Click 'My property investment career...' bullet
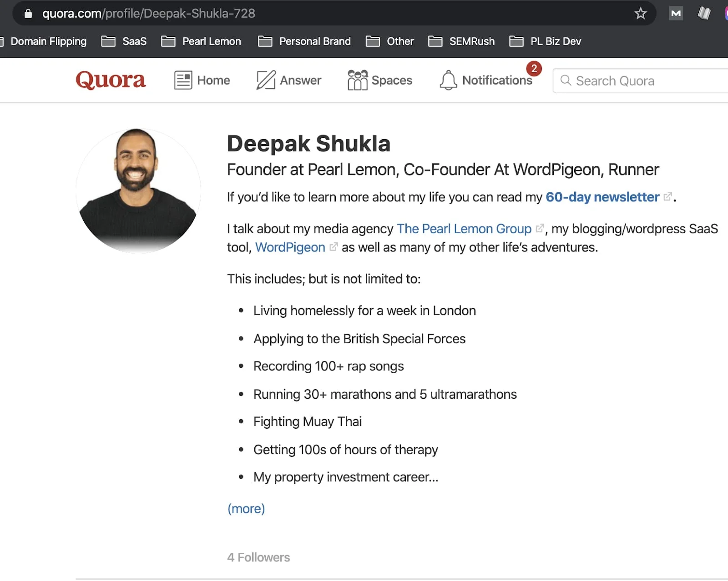Image resolution: width=728 pixels, height=581 pixels. point(346,477)
